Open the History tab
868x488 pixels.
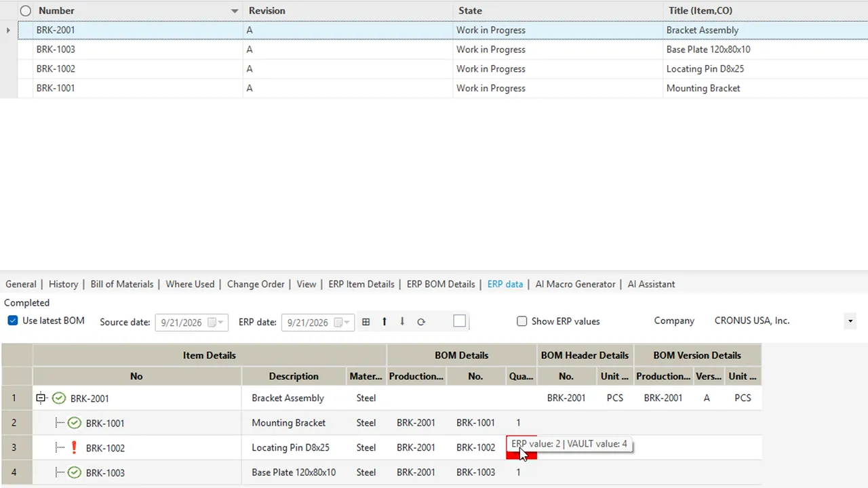(x=63, y=284)
